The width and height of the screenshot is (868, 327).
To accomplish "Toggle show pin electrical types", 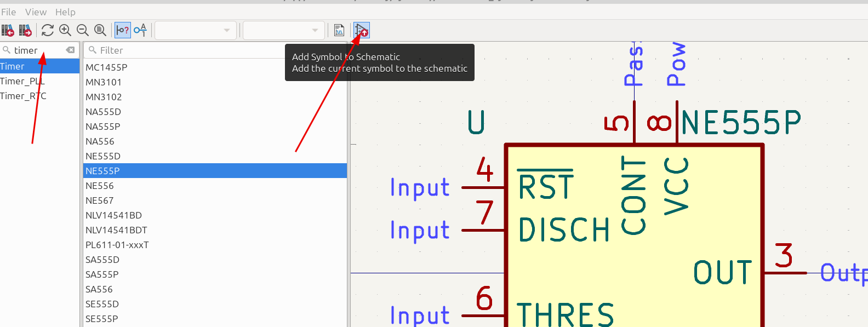I will pyautogui.click(x=123, y=30).
